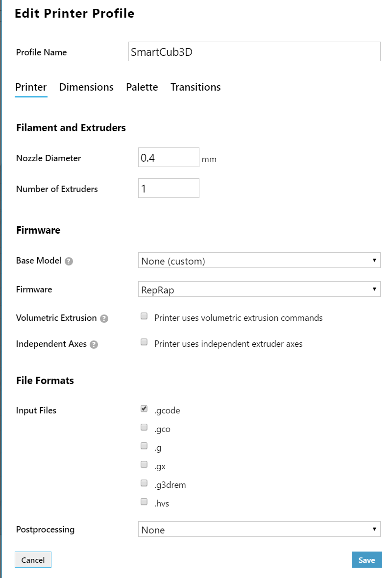Tick the .gx file format checkbox
392x578 pixels.
pyautogui.click(x=144, y=464)
